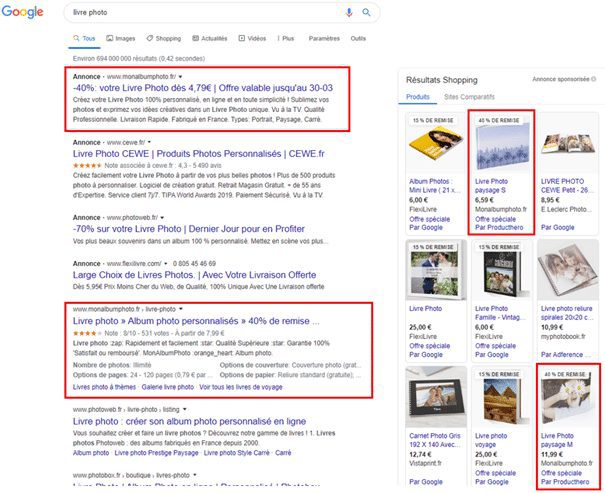Click the Google logo
The width and height of the screenshot is (605, 493).
[22, 12]
